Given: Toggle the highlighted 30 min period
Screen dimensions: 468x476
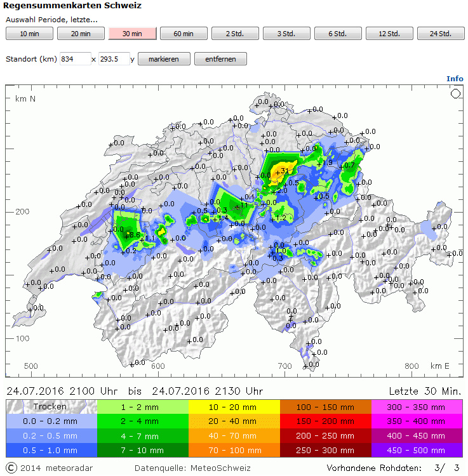Looking at the screenshot, I should pos(132,34).
